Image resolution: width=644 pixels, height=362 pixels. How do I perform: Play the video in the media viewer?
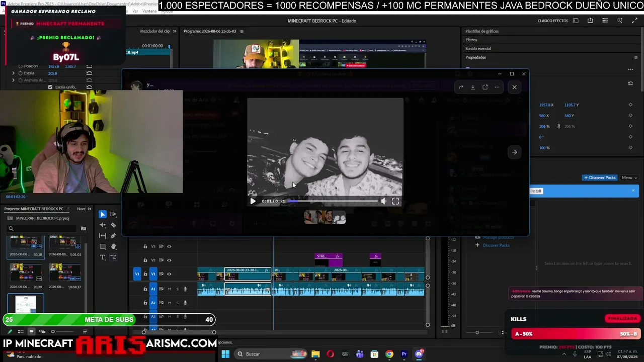253,201
